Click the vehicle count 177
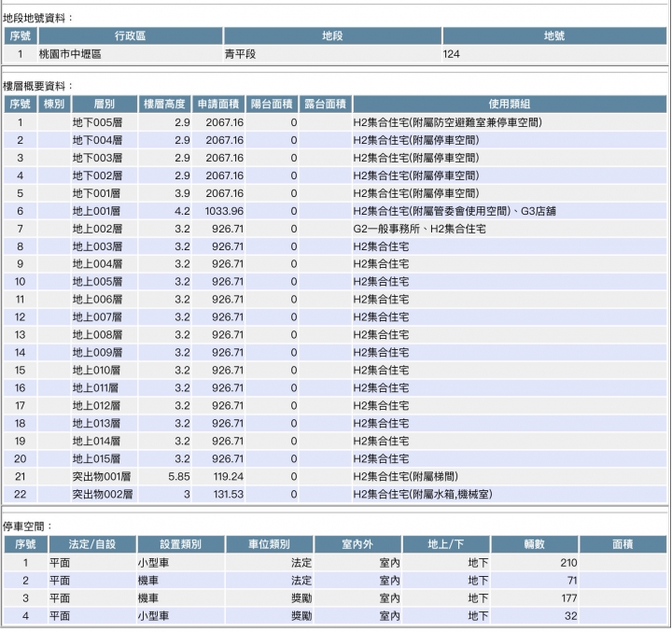The height and width of the screenshot is (632, 672). (569, 598)
